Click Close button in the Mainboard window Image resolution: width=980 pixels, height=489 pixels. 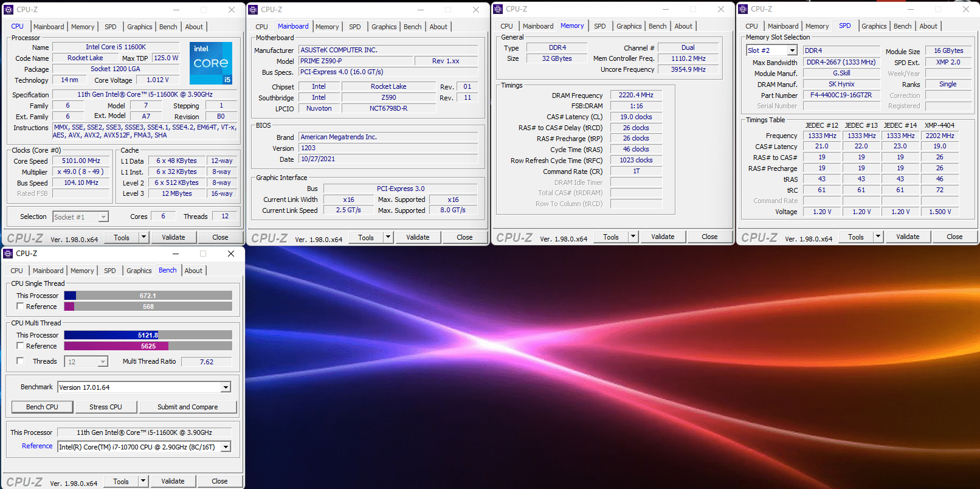pyautogui.click(x=464, y=237)
